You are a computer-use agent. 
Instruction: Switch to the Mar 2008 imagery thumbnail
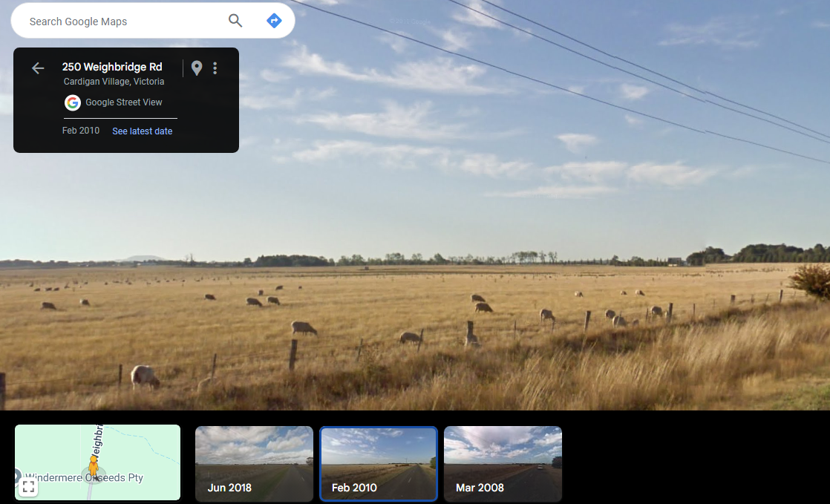[x=503, y=463]
